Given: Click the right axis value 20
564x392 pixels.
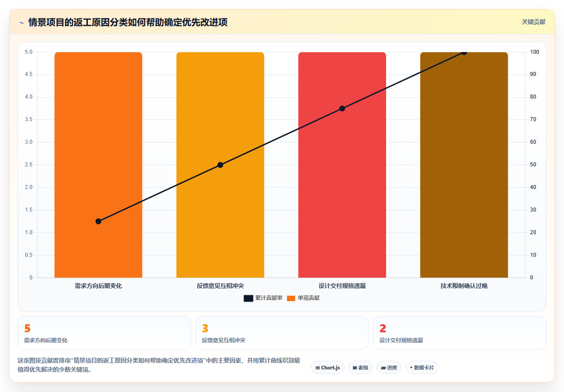Looking at the screenshot, I should pos(534,232).
